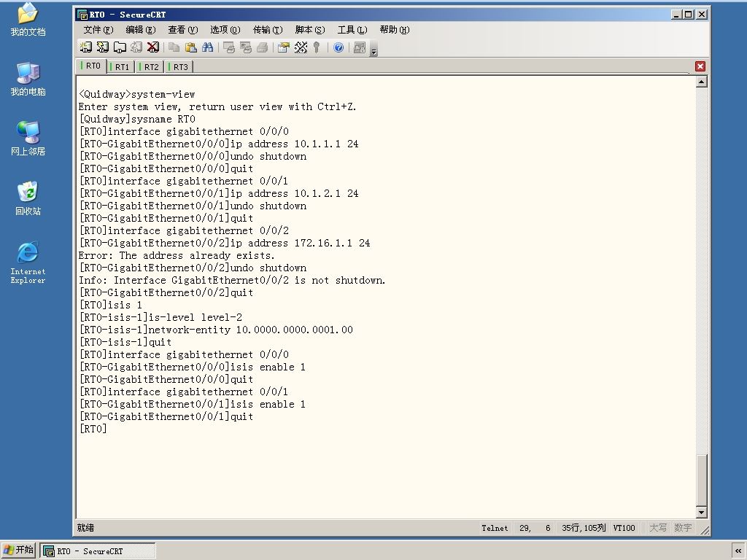Open the 文件(F) menu

(98, 29)
